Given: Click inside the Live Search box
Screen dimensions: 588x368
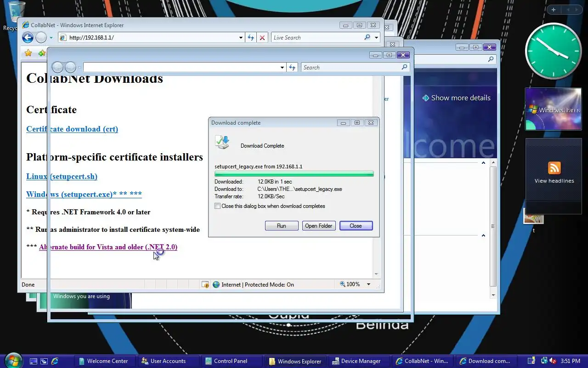Looking at the screenshot, I should [317, 38].
